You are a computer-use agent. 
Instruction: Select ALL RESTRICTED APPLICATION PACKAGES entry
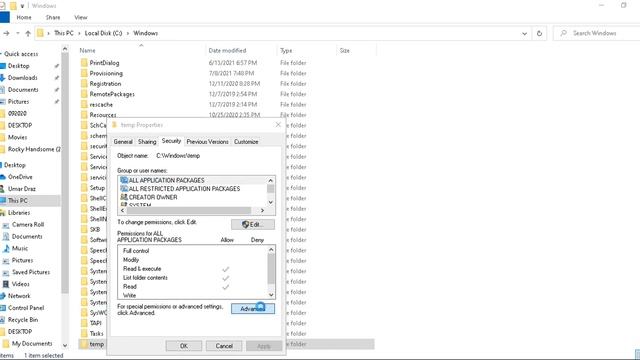click(180, 189)
